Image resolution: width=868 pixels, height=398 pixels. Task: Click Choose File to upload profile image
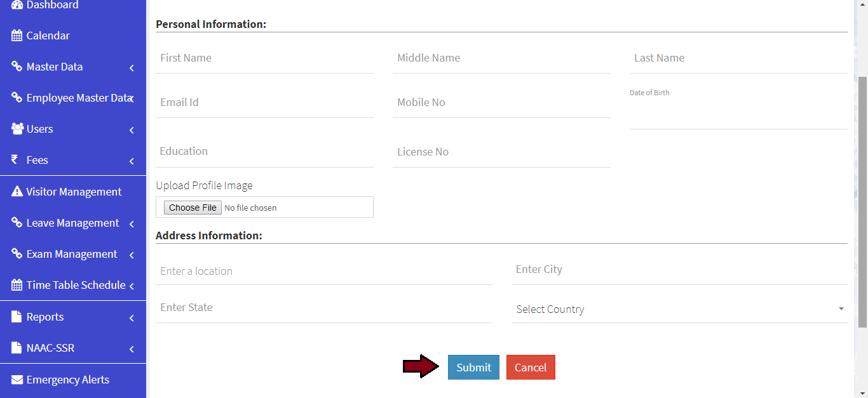click(193, 208)
